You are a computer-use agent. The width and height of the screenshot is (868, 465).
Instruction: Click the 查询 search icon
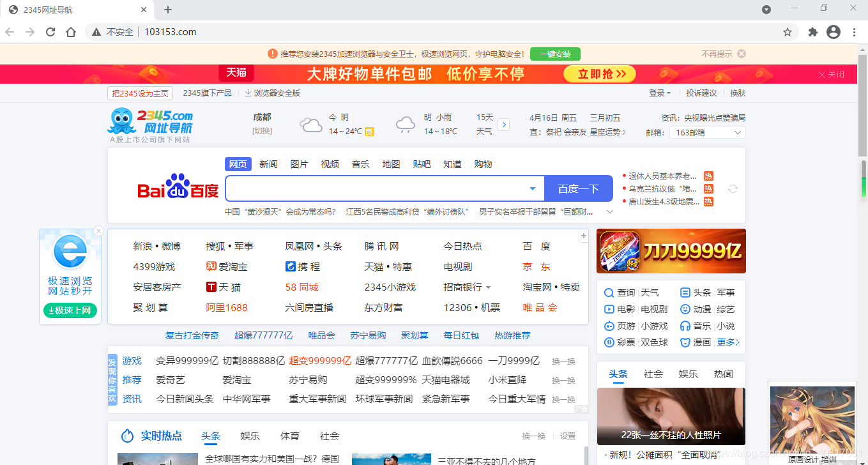click(609, 293)
